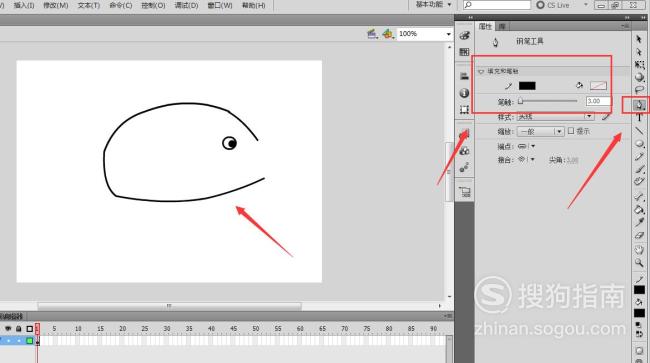Select the Hand tool
650x363 pixels.
[x=639, y=250]
